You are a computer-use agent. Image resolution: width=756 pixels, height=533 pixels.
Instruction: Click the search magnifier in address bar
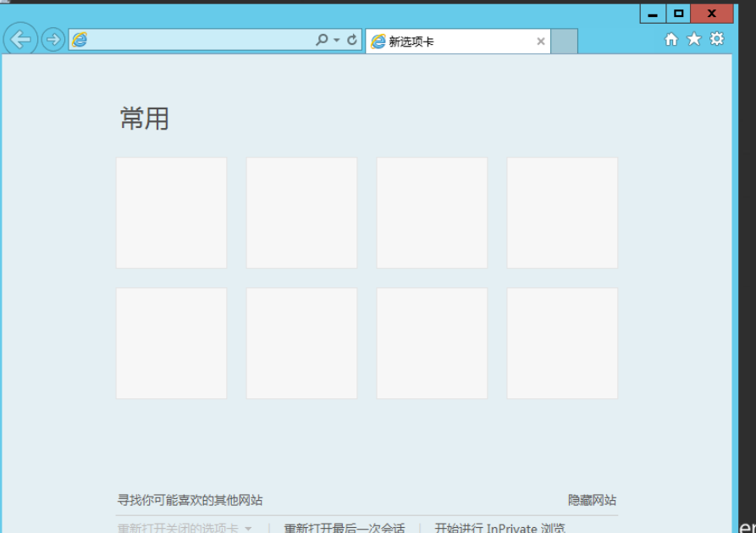[322, 40]
